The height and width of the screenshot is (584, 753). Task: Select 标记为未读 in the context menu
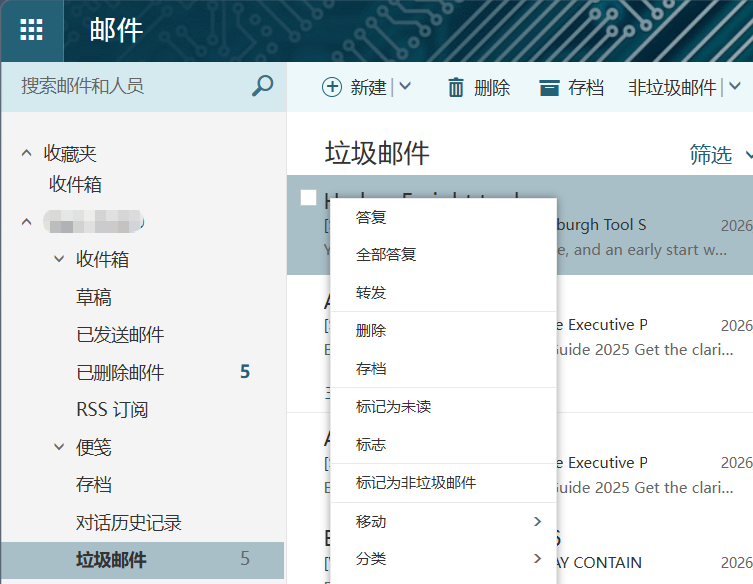tap(393, 407)
